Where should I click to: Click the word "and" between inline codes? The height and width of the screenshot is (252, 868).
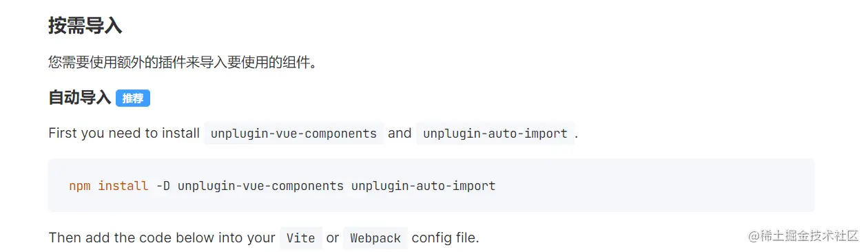(400, 133)
